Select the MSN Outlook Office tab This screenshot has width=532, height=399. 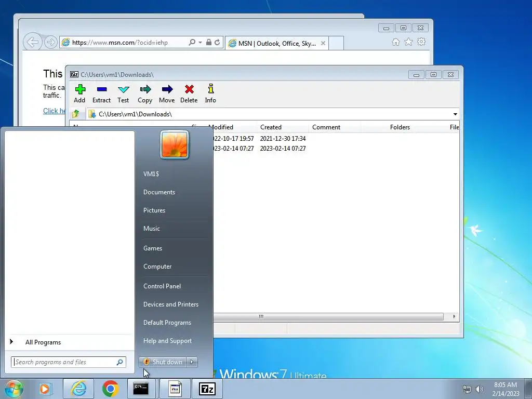pyautogui.click(x=276, y=43)
